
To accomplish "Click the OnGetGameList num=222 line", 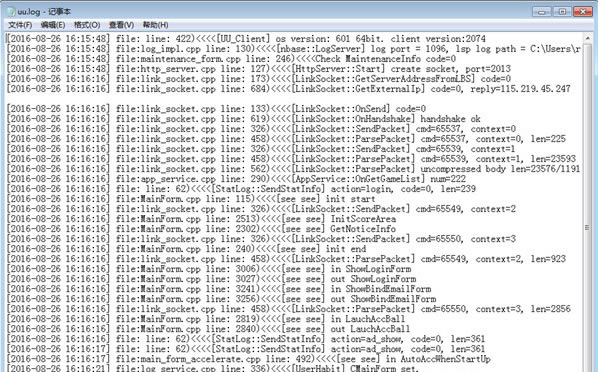I will click(236, 179).
